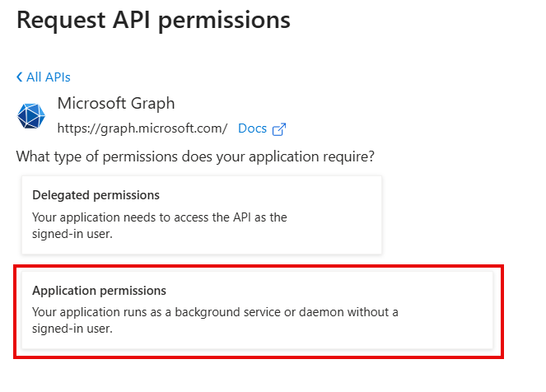Click the back chevron before All APIs
The image size is (546, 392).
coord(20,77)
